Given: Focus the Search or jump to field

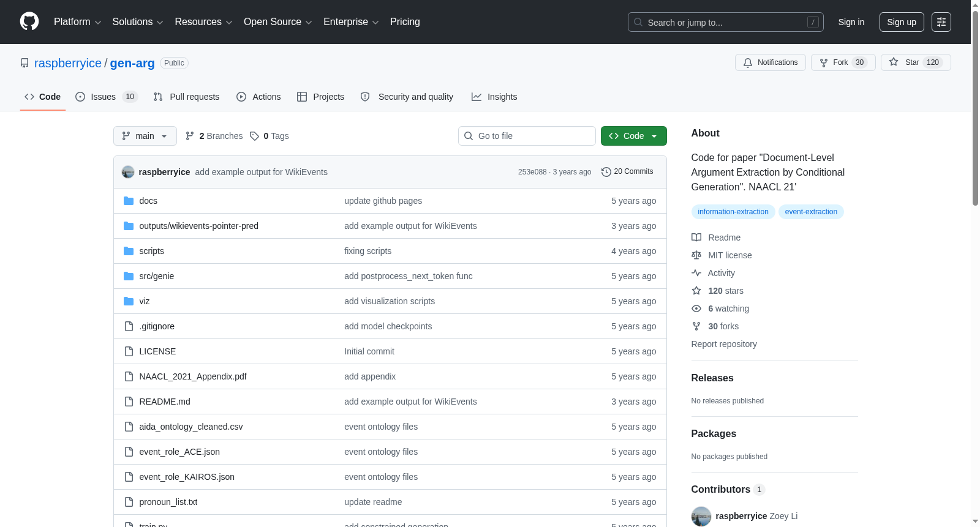Looking at the screenshot, I should [726, 22].
